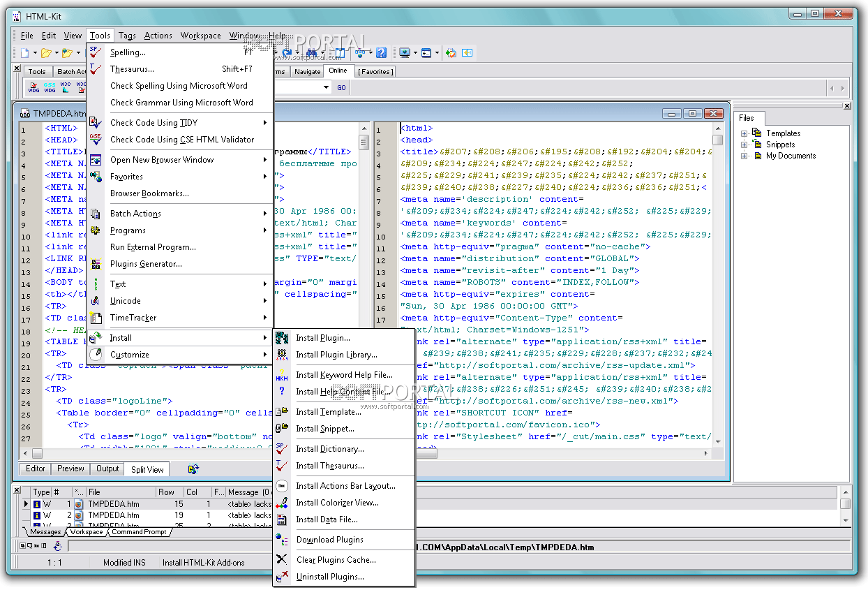
Task: Click the Open New Browser Window icon
Action: [96, 160]
